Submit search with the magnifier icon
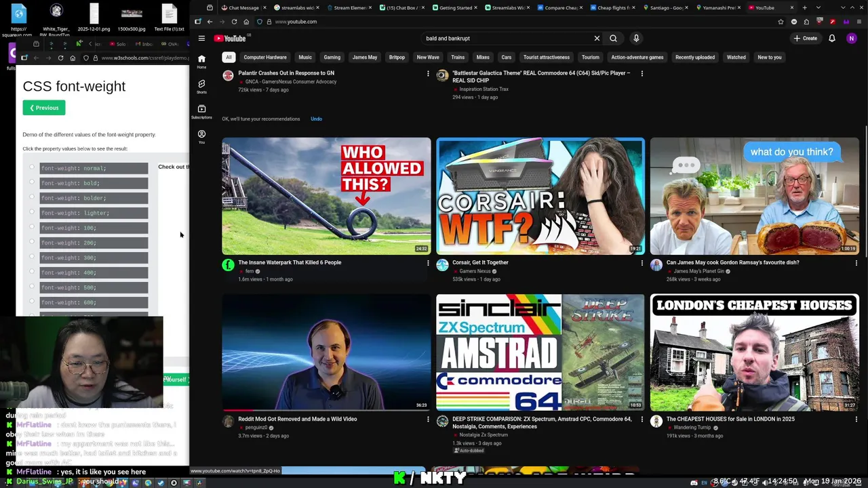The width and height of the screenshot is (868, 488). point(613,38)
